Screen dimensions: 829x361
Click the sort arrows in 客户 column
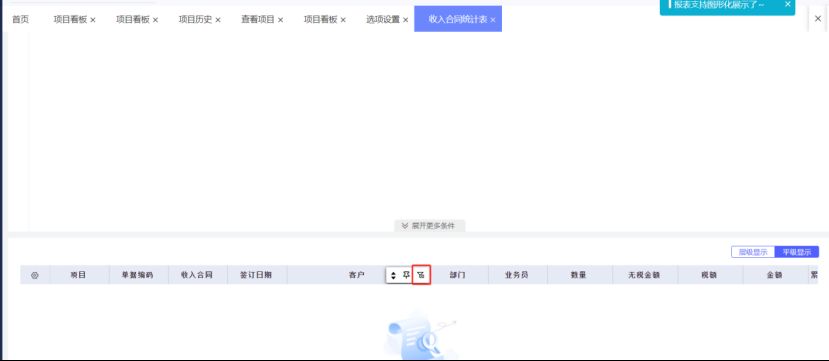tap(393, 275)
